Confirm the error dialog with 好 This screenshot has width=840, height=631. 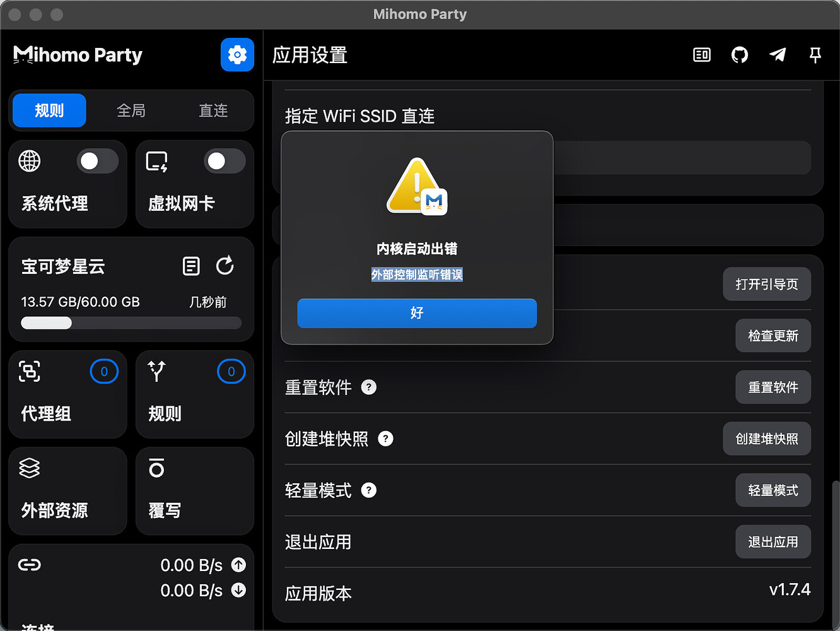pos(417,313)
